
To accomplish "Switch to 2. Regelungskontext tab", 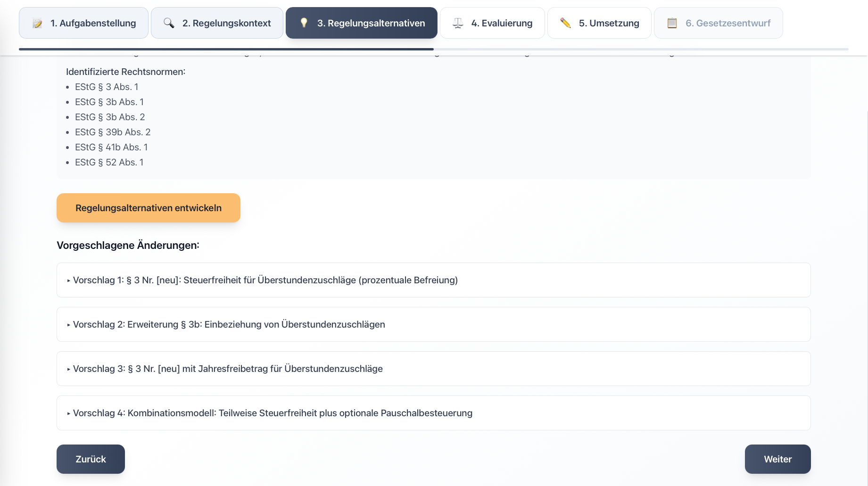I will pyautogui.click(x=217, y=23).
